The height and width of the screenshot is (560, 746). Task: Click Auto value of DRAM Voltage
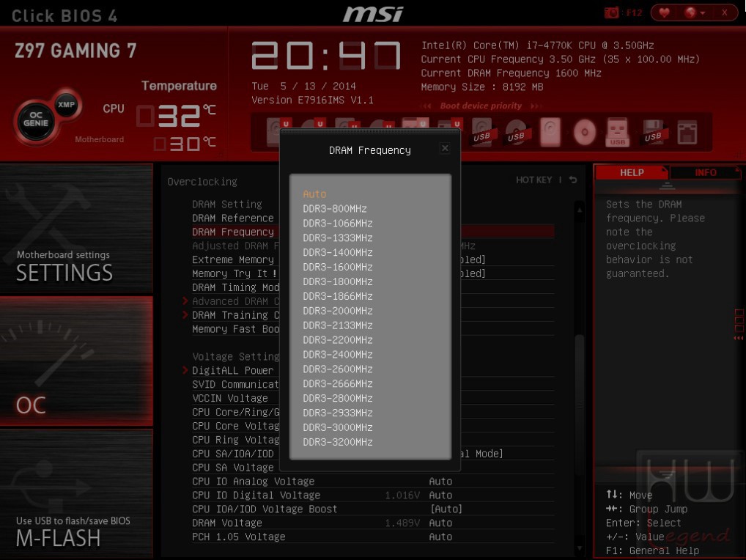point(440,523)
